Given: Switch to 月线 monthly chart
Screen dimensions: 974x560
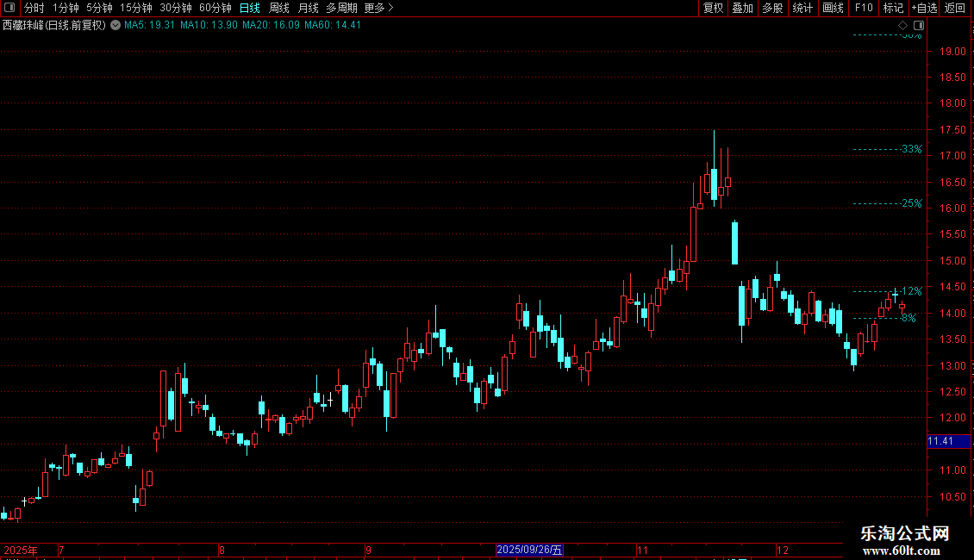Looking at the screenshot, I should click(x=308, y=8).
